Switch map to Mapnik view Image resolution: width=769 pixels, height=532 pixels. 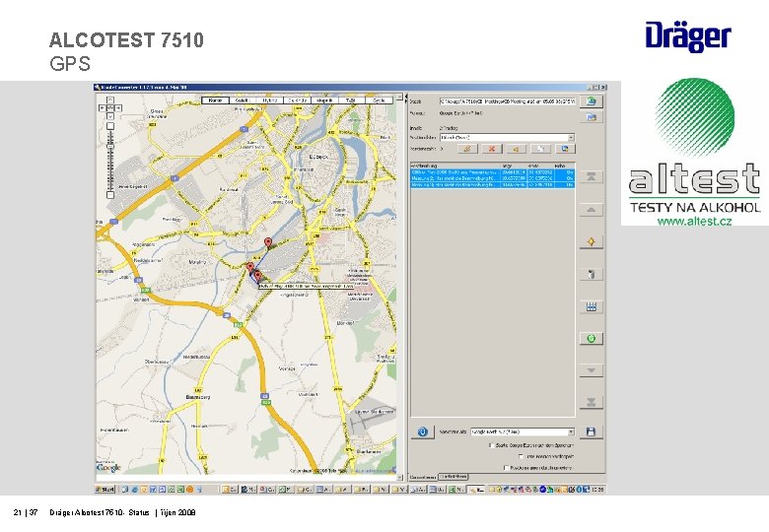[x=324, y=100]
